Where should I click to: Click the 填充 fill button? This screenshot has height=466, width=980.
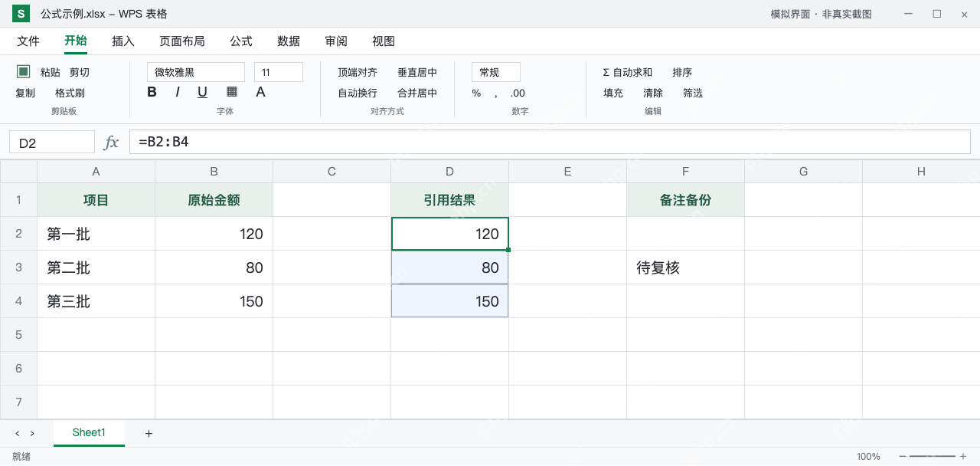[613, 94]
